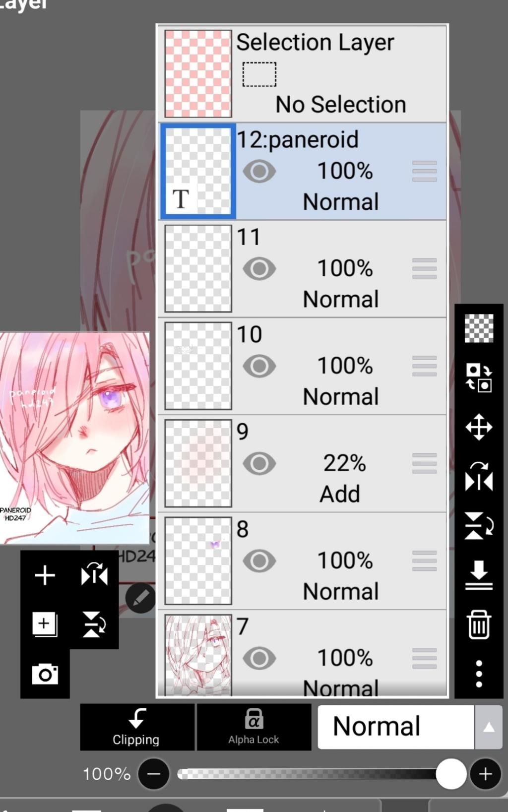Screen dimensions: 508x812
Task: Click the checkerboard clear layer icon
Action: pyautogui.click(x=479, y=328)
